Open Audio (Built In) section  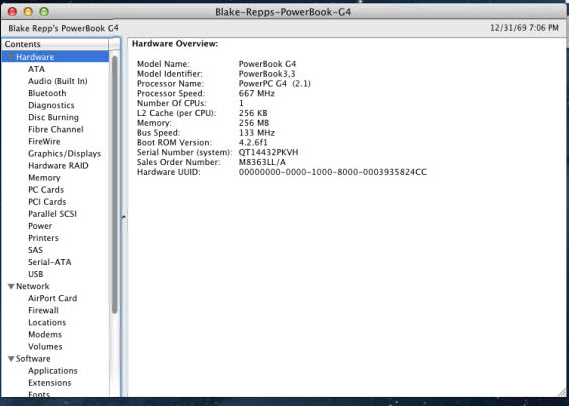click(58, 81)
